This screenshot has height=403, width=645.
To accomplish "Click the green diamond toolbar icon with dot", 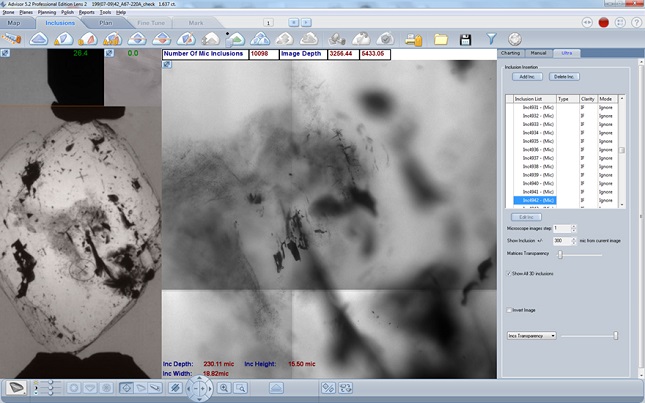I will 235,39.
